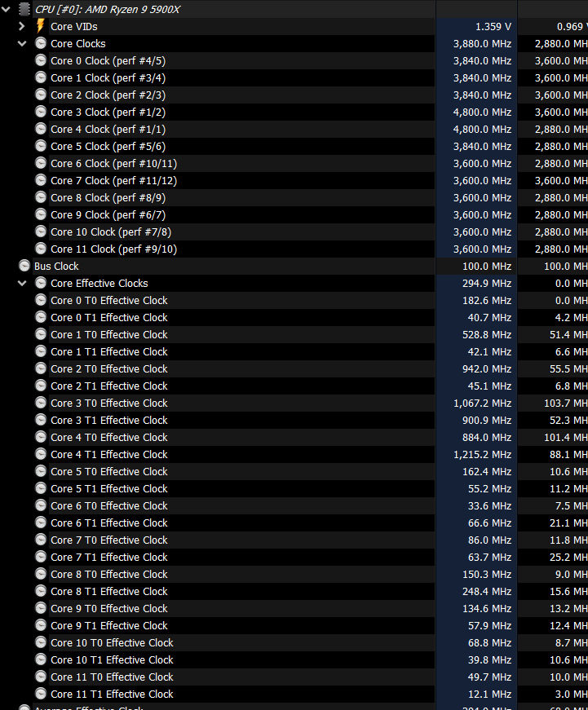Click the 134.6 MHz Core 9 T0 value
Image resolution: width=588 pixels, height=710 pixels.
tap(487, 609)
